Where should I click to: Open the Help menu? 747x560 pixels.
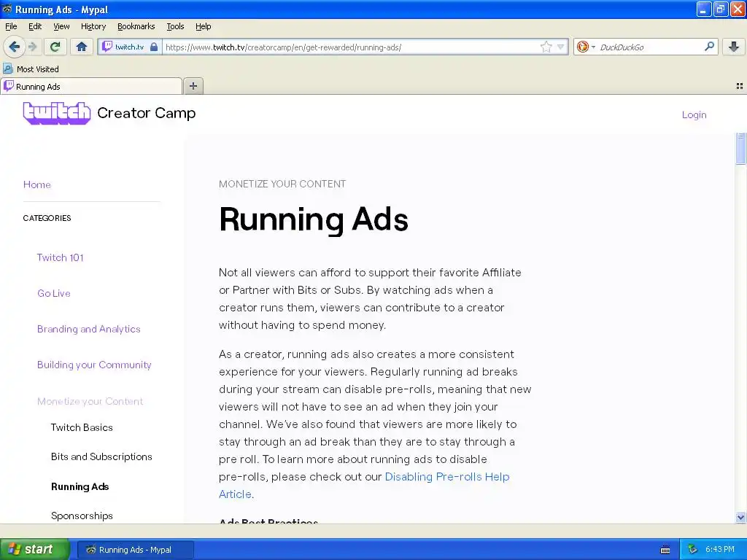coord(203,26)
